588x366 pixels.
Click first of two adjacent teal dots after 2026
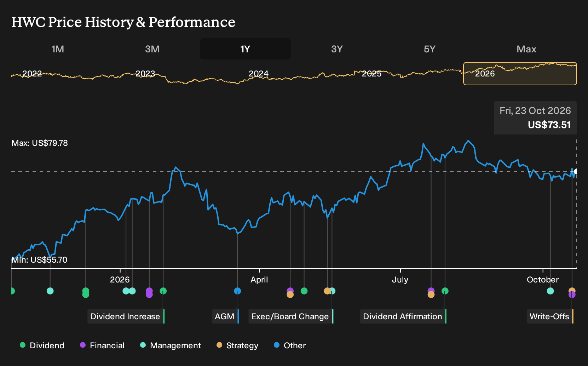coord(126,291)
